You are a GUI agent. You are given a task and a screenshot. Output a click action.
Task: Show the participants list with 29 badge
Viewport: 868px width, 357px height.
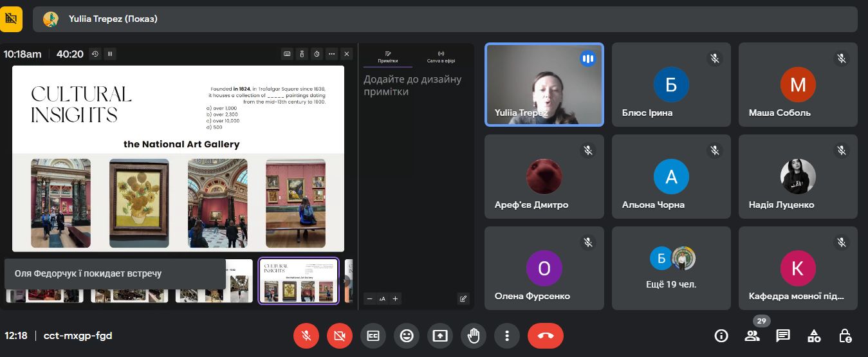[x=752, y=335]
